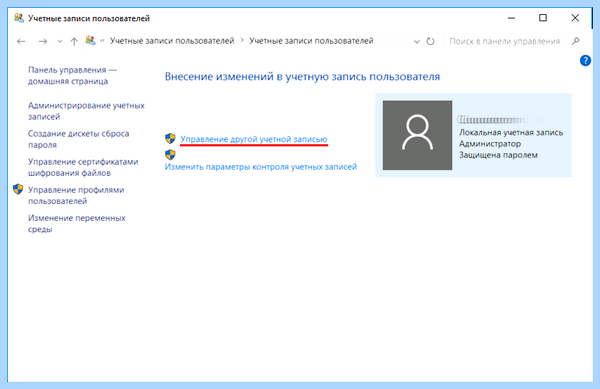The height and width of the screenshot is (389, 600).
Task: Go up one level with Up arrow
Action: (74, 41)
